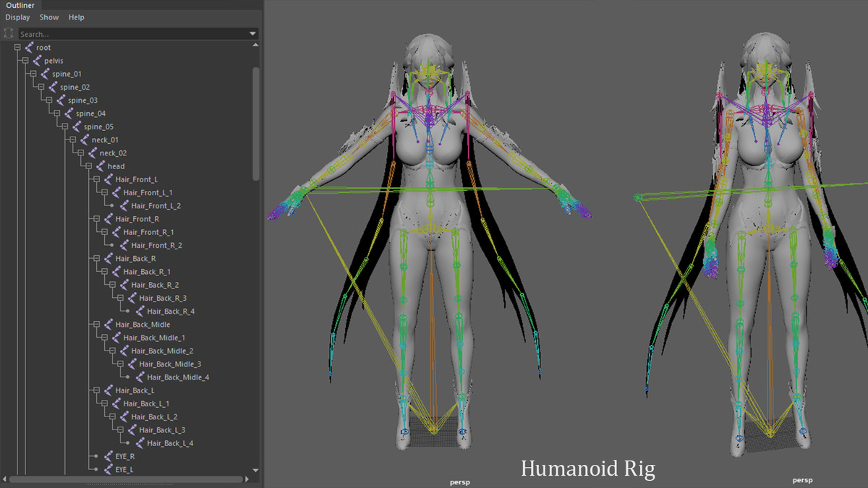This screenshot has width=868, height=488.
Task: Click the Hair_Back_Midle joint icon
Action: click(x=109, y=325)
